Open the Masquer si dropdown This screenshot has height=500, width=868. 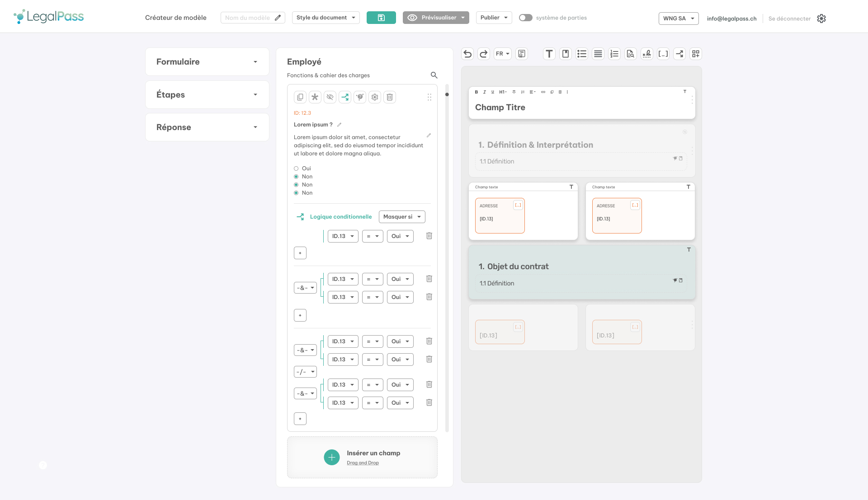(401, 217)
